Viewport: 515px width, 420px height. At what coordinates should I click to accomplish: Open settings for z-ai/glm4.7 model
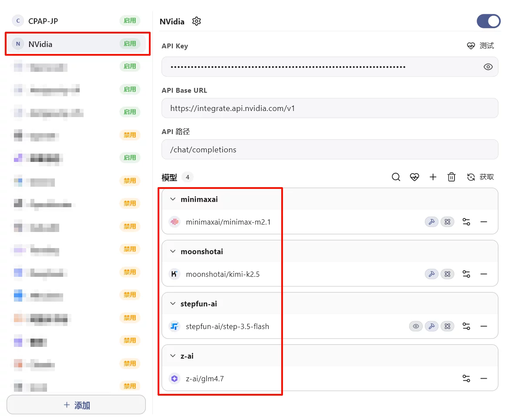(466, 379)
